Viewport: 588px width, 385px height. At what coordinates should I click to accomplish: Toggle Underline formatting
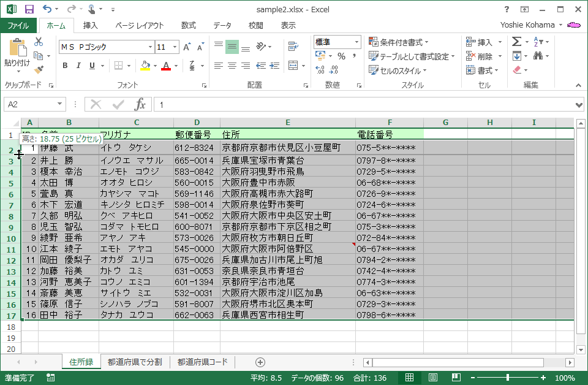tap(92, 66)
